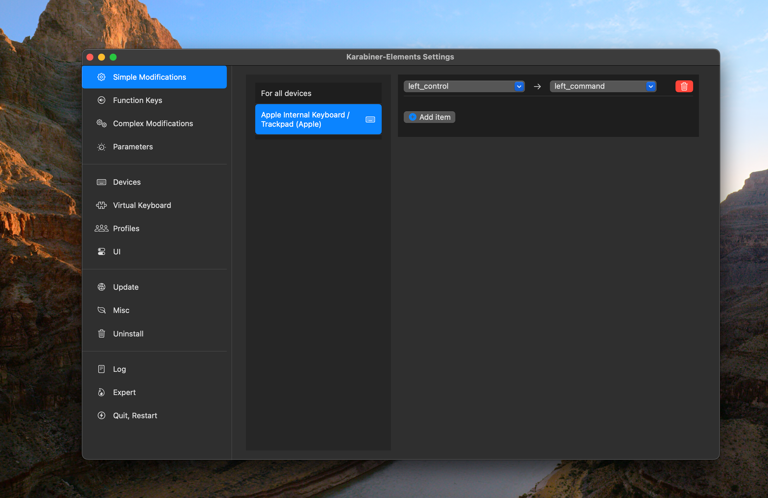Click the Function Keys sidebar icon
The height and width of the screenshot is (498, 768).
101,100
